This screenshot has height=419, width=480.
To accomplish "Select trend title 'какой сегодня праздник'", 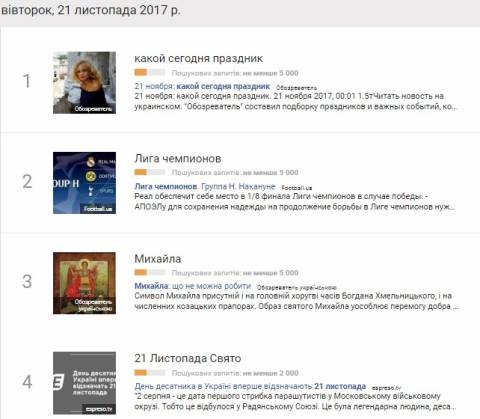I will click(x=199, y=59).
